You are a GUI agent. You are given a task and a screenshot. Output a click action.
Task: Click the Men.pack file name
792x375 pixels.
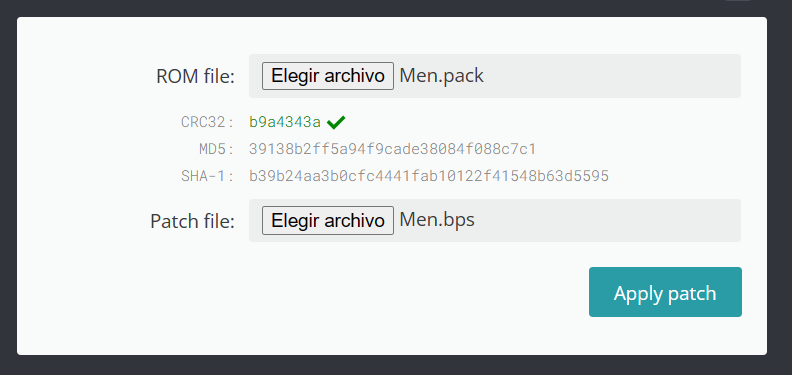[441, 76]
